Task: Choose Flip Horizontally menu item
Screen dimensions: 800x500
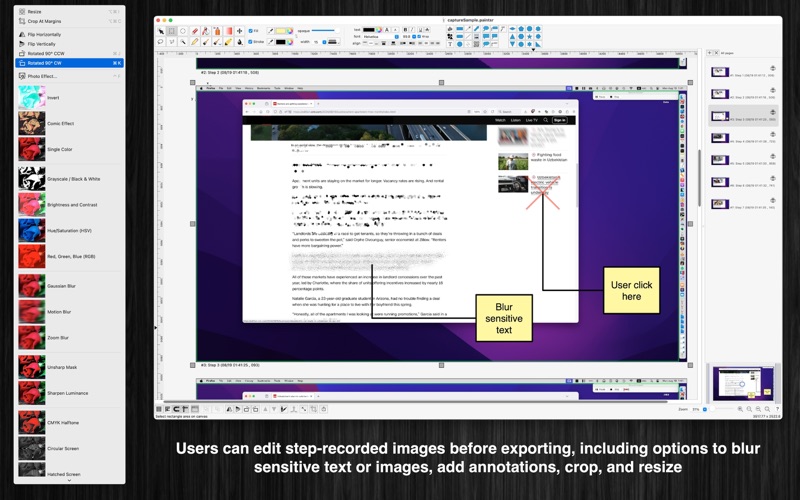Action: pos(69,34)
